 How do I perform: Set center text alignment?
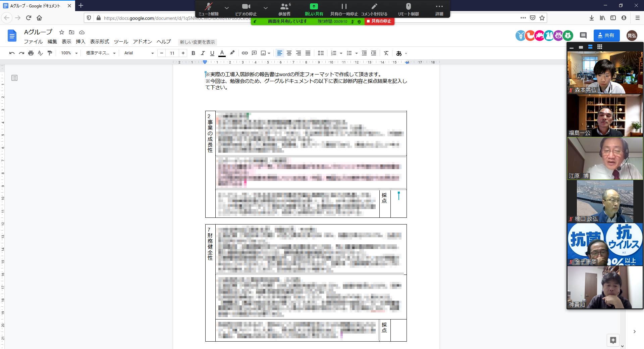click(x=289, y=53)
